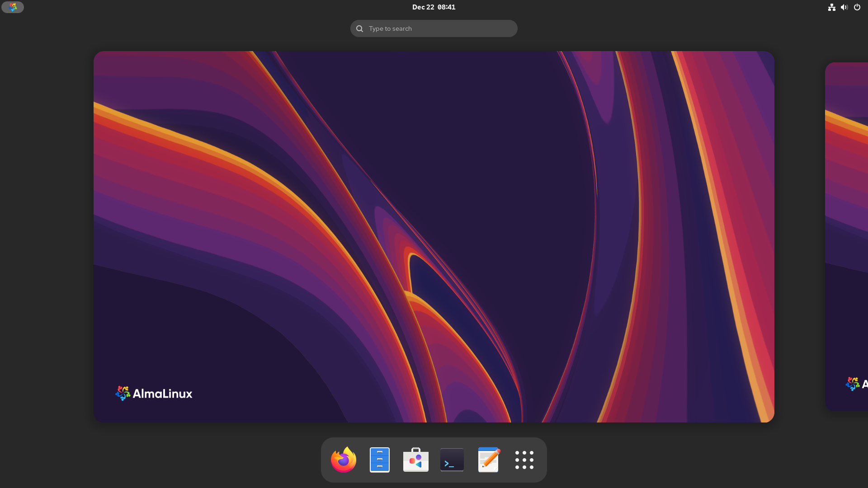The width and height of the screenshot is (868, 488).
Task: Launch the Text Editor from the dock
Action: (x=488, y=460)
